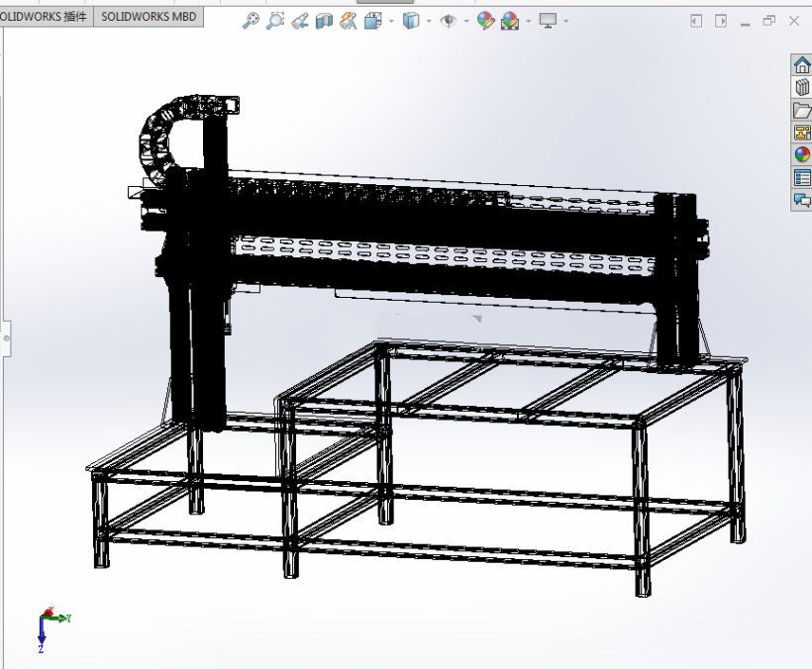Open the File Explorer folder icon in task pane
Screen dimensions: 812x669
[802, 110]
